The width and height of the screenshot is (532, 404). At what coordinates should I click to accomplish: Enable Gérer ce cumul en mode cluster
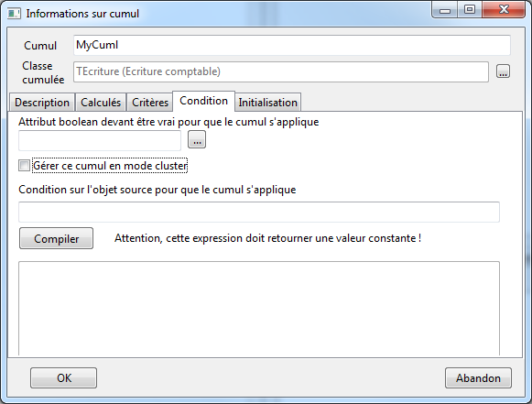(x=24, y=166)
